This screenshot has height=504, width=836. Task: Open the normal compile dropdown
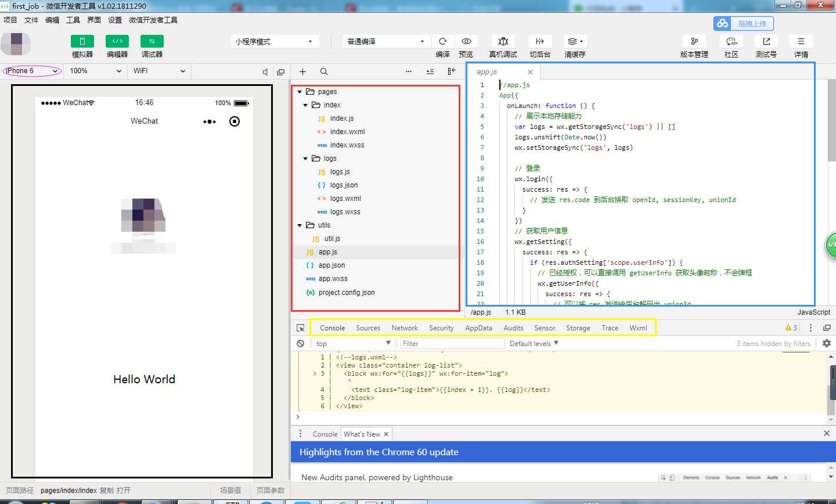point(387,41)
